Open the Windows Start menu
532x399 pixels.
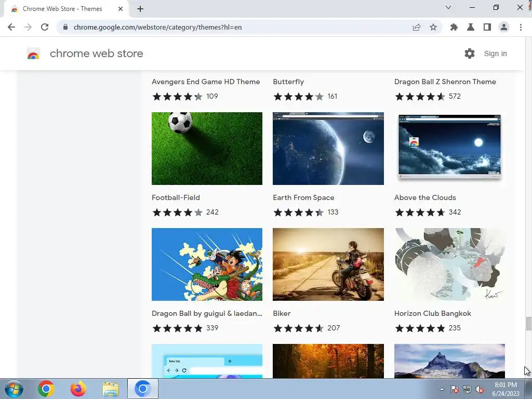(x=14, y=389)
